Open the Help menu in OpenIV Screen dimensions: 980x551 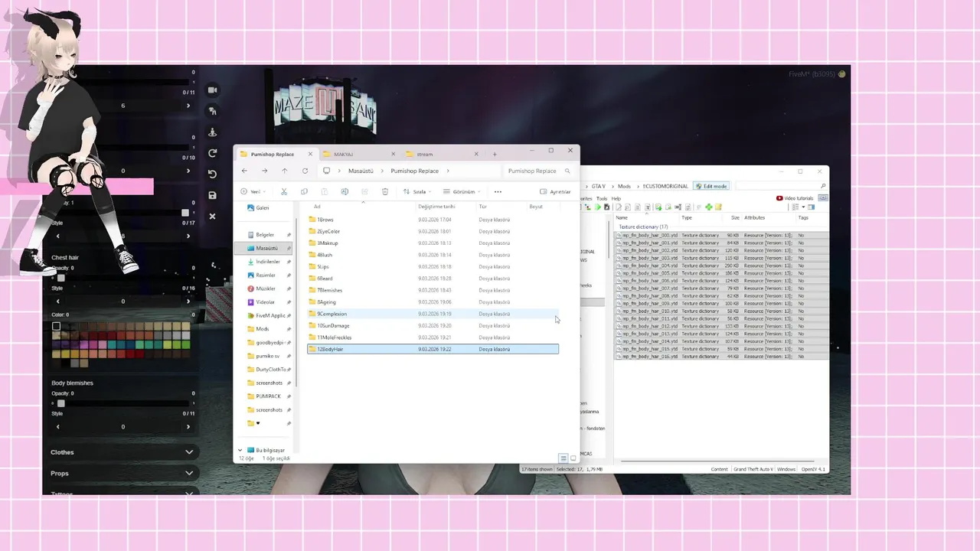(x=616, y=198)
